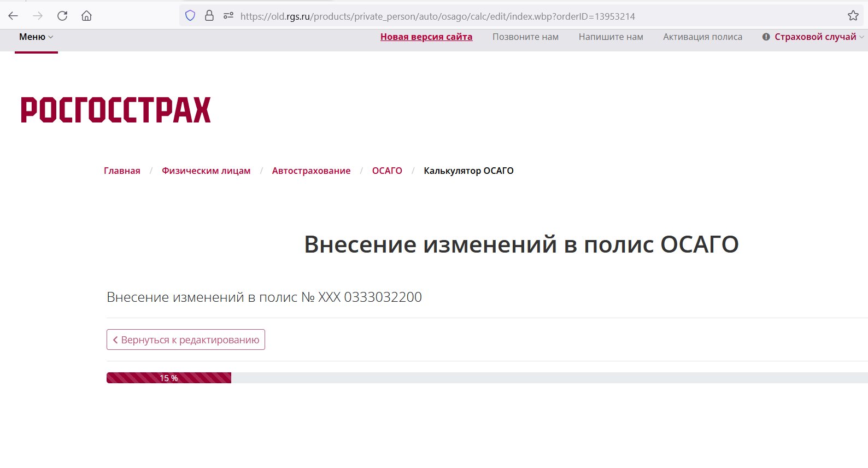The width and height of the screenshot is (868, 468).
Task: Bookmark this page with star icon
Action: [853, 16]
